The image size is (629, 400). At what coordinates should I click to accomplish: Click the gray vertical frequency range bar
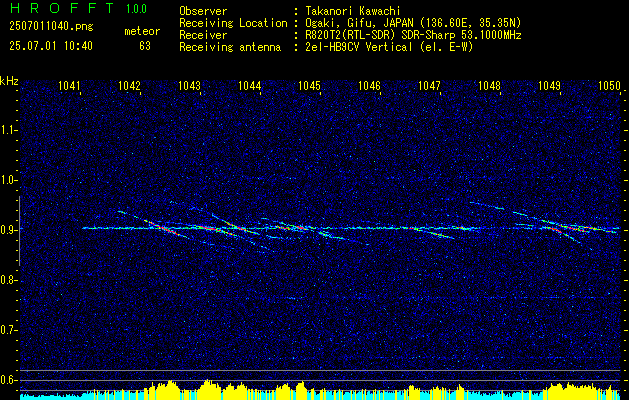click(x=19, y=231)
